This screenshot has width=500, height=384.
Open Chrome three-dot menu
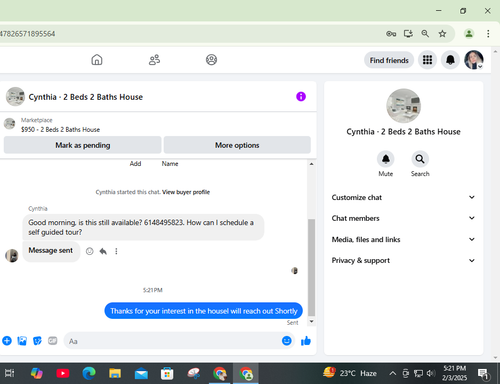point(488,34)
